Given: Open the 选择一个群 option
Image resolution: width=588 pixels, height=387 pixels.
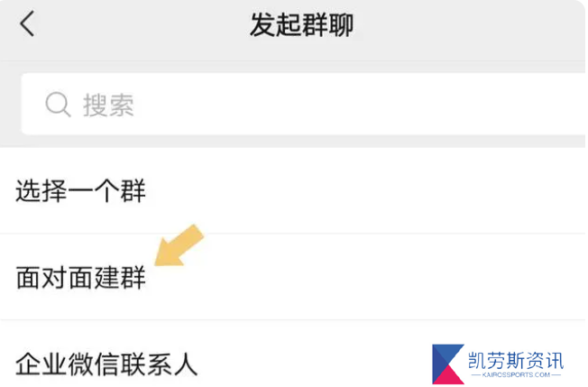Looking at the screenshot, I should [292, 190].
